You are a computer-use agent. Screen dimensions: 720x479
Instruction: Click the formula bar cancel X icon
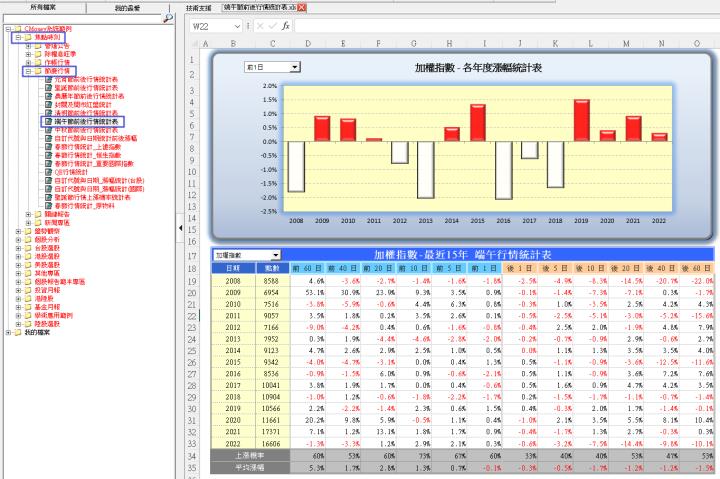tap(260, 26)
